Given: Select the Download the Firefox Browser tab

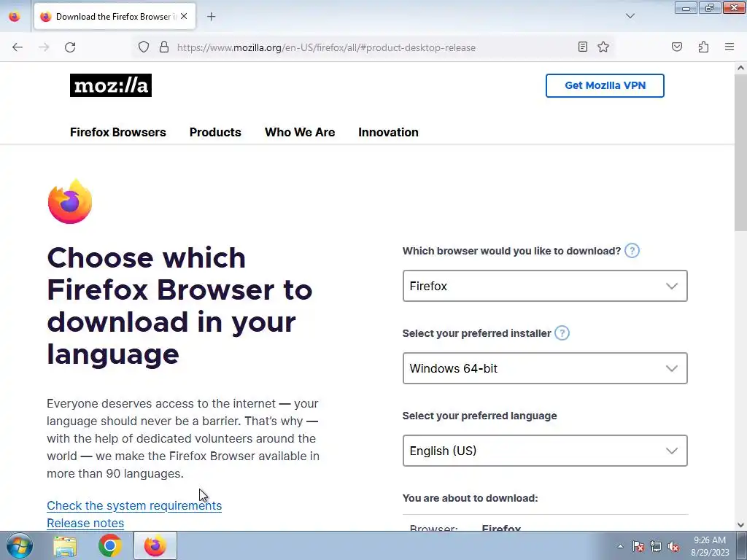Looking at the screenshot, I should [115, 17].
